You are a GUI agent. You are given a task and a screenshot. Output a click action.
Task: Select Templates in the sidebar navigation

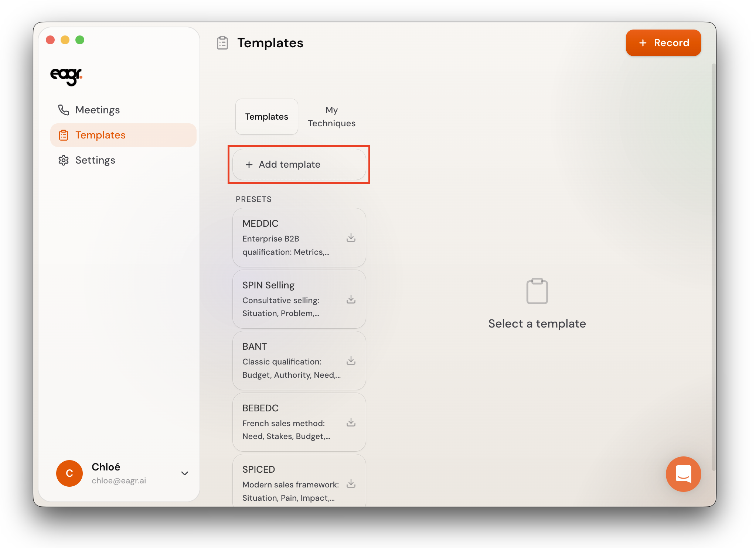pyautogui.click(x=100, y=135)
